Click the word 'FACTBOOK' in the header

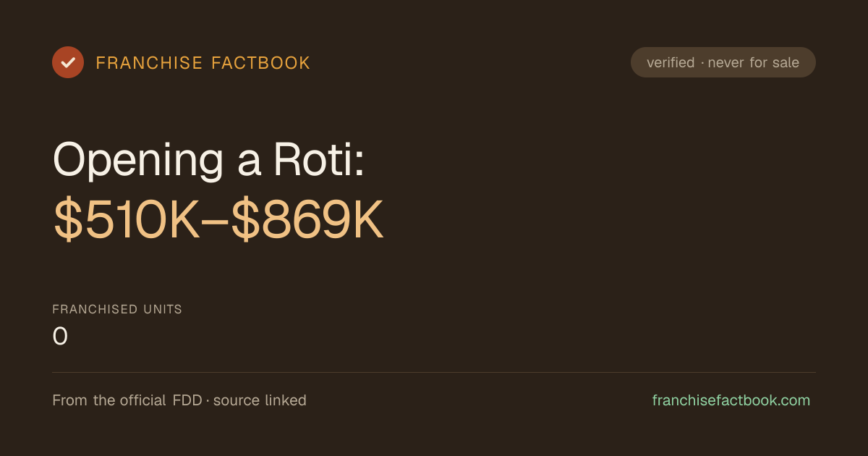[x=261, y=63]
